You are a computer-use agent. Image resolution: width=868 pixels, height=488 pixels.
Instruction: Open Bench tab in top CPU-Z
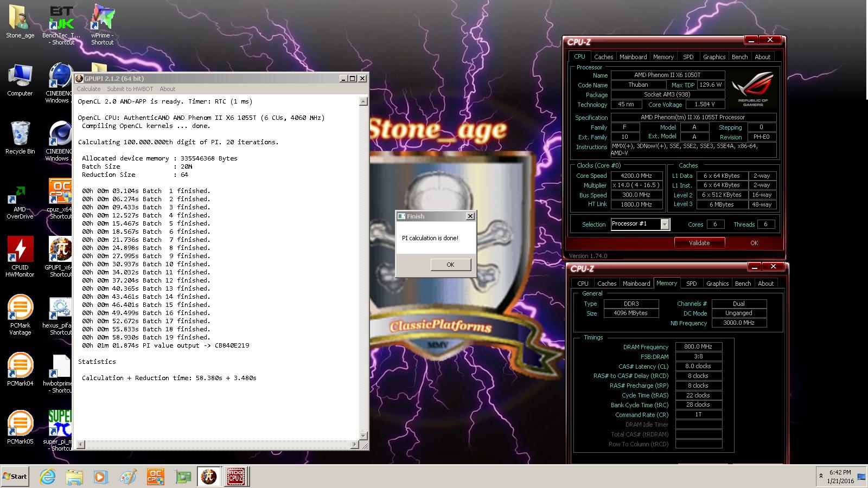point(739,57)
